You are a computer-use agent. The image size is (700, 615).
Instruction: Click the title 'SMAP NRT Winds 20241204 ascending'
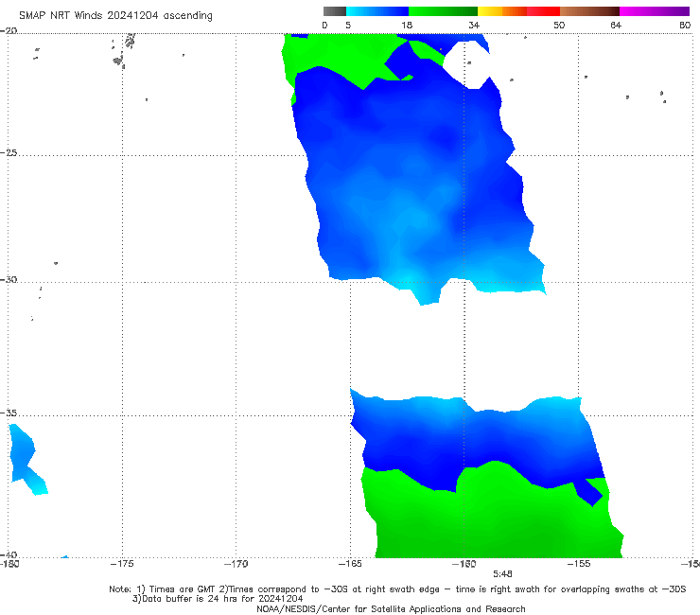click(x=115, y=15)
